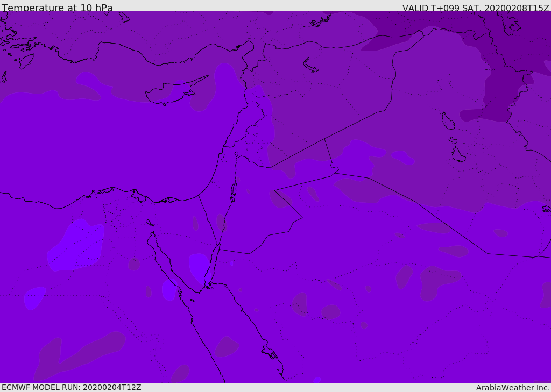Click the 'ECMWF MODEL RUN: 20200204T12Z' text
This screenshot has width=551, height=392.
point(72,387)
